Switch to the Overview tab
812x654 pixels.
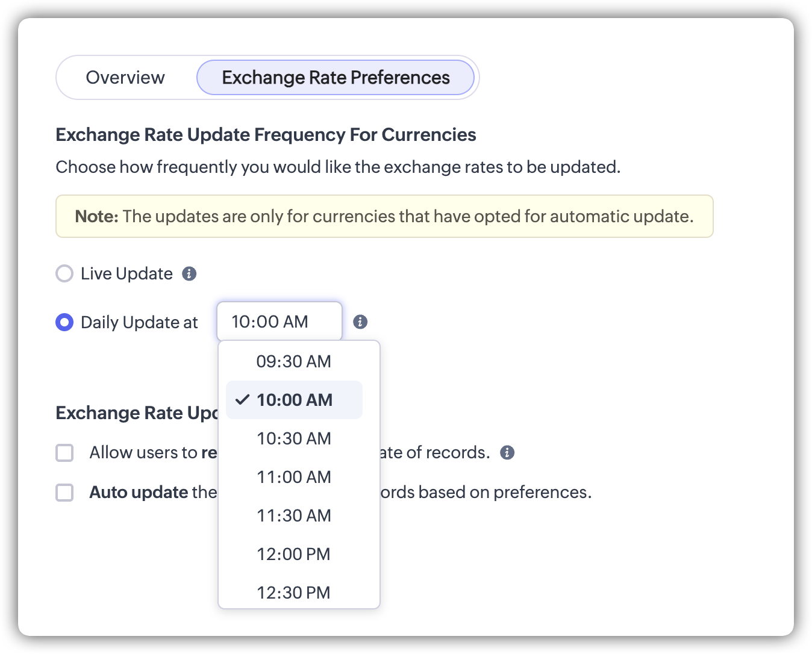point(125,78)
